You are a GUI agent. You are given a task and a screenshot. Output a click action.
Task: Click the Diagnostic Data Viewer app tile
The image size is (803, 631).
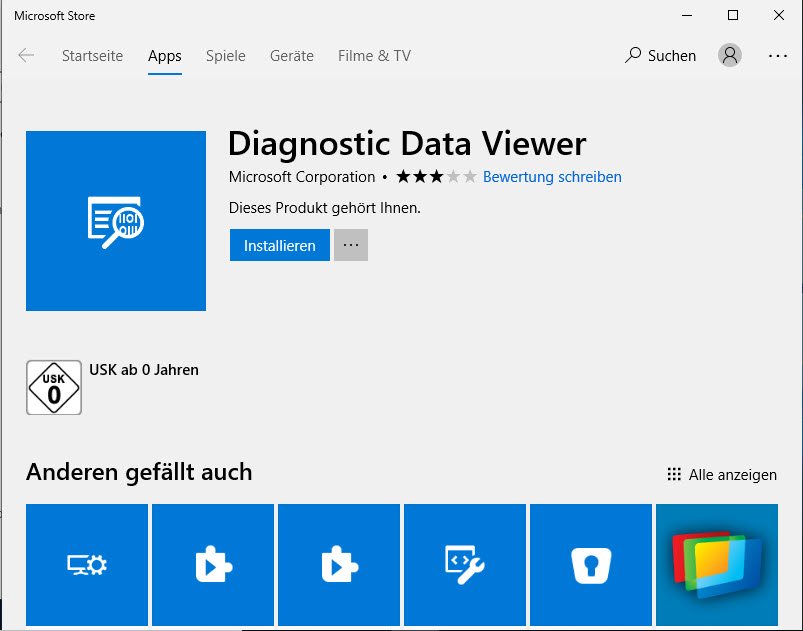[x=116, y=221]
